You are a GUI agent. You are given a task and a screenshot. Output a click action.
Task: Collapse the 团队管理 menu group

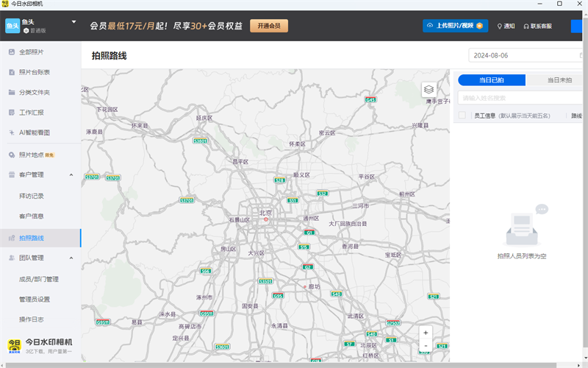point(71,258)
